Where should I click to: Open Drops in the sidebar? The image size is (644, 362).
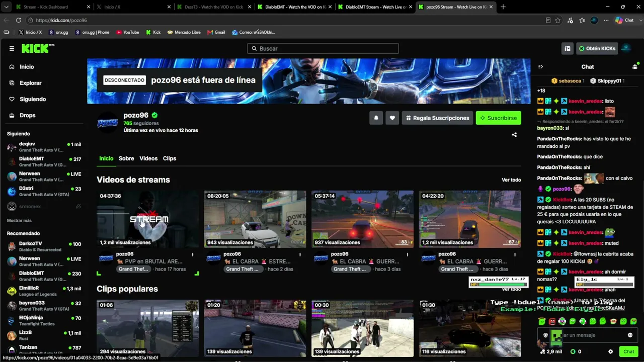coord(22,115)
